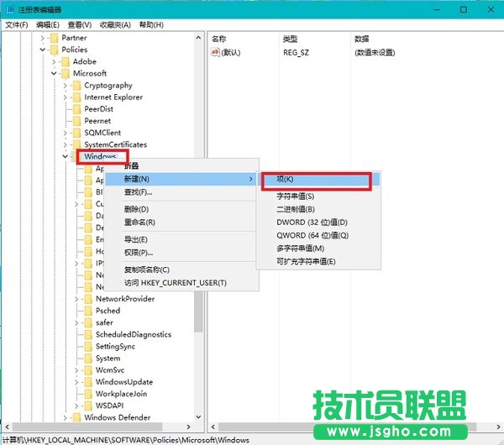The width and height of the screenshot is (504, 445).
Task: Click the tree pane horizontal scroll right arrow
Action: (189, 427)
